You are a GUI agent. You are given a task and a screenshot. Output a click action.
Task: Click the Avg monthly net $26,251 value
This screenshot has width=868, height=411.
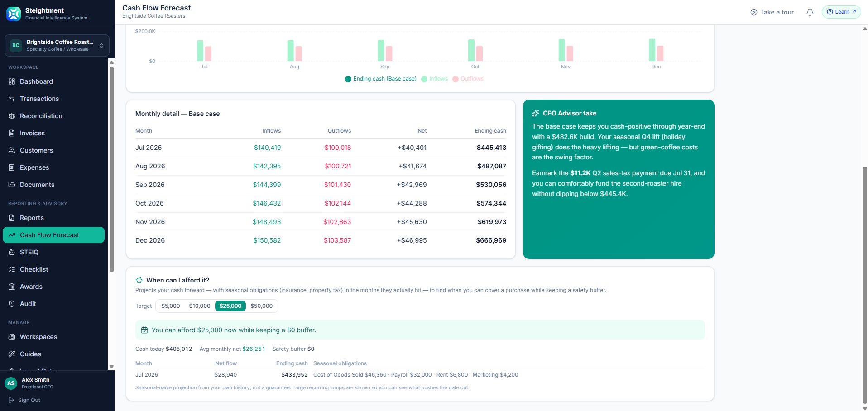(x=254, y=349)
